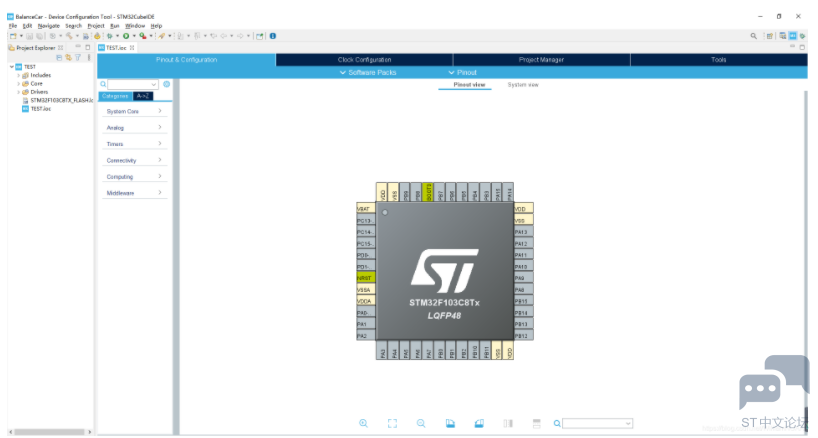Select the A->Z sorting button

(143, 96)
